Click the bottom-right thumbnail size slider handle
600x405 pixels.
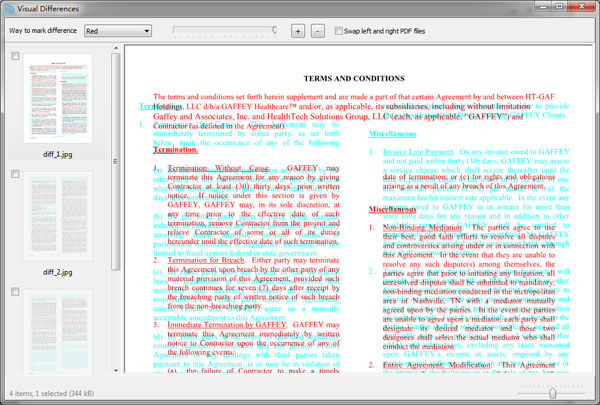(x=552, y=393)
